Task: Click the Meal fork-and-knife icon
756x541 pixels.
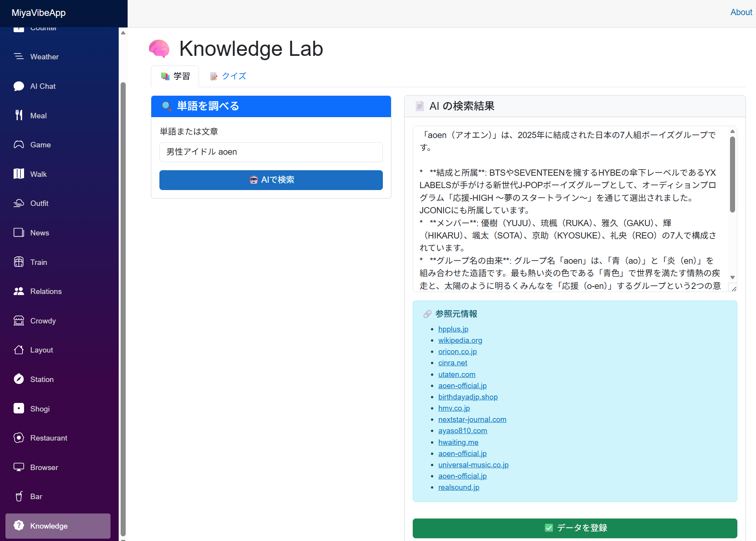Action: pos(19,115)
